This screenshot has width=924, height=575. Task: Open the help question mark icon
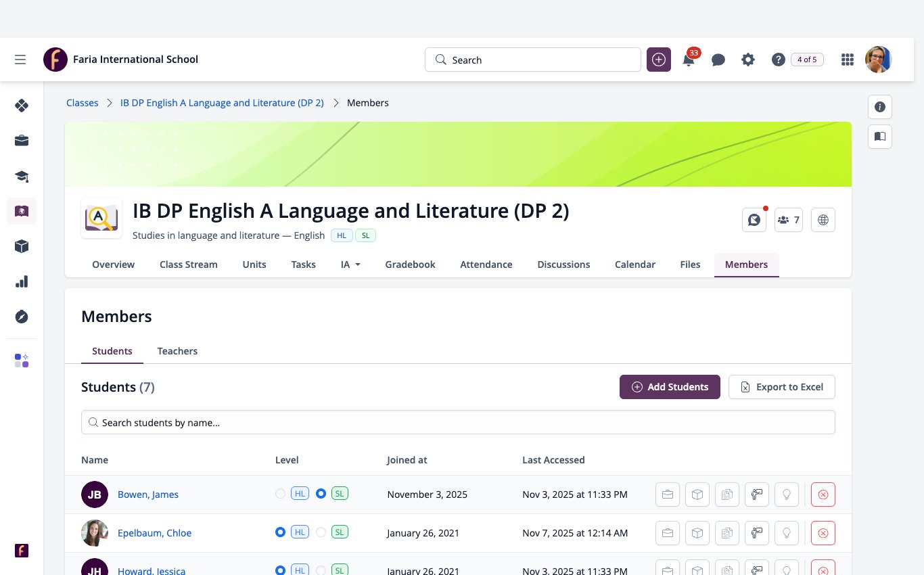[x=778, y=60]
